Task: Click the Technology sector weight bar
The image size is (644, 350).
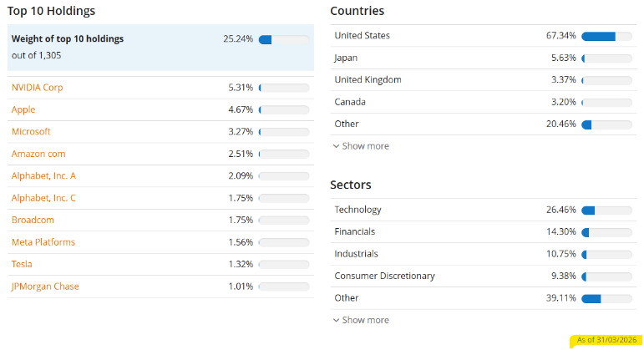Action: [x=606, y=211]
